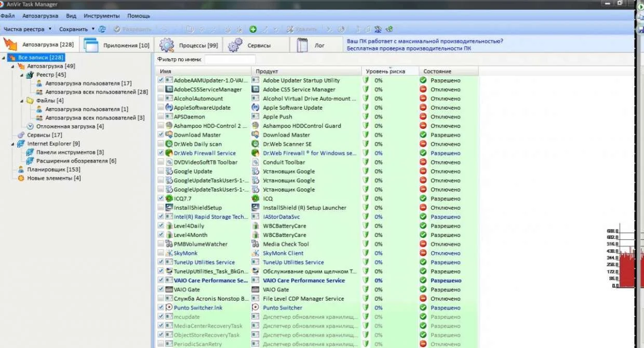Click the PMBVolumeWatcher row icon
The width and height of the screenshot is (644, 348).
(x=169, y=244)
